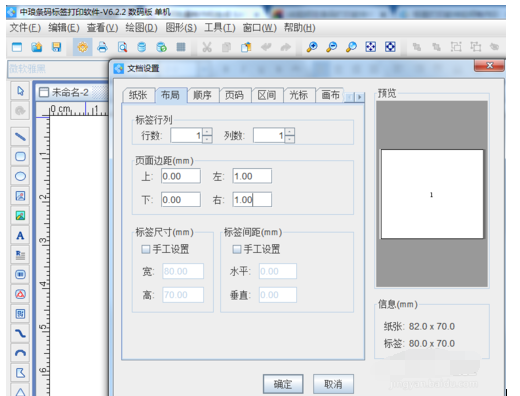
Task: Select the Text tool labeled A
Action: click(x=20, y=235)
